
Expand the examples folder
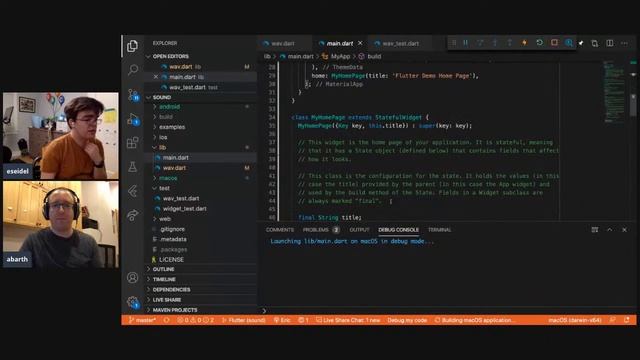click(x=172, y=127)
